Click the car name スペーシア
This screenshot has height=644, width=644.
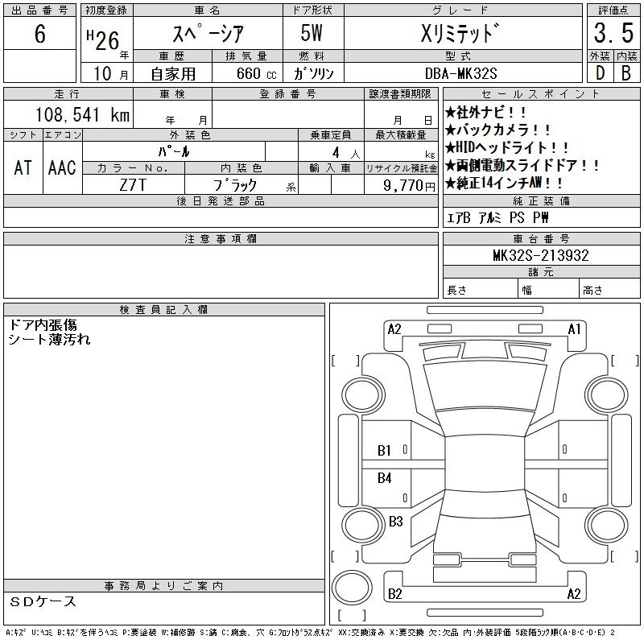coord(208,33)
